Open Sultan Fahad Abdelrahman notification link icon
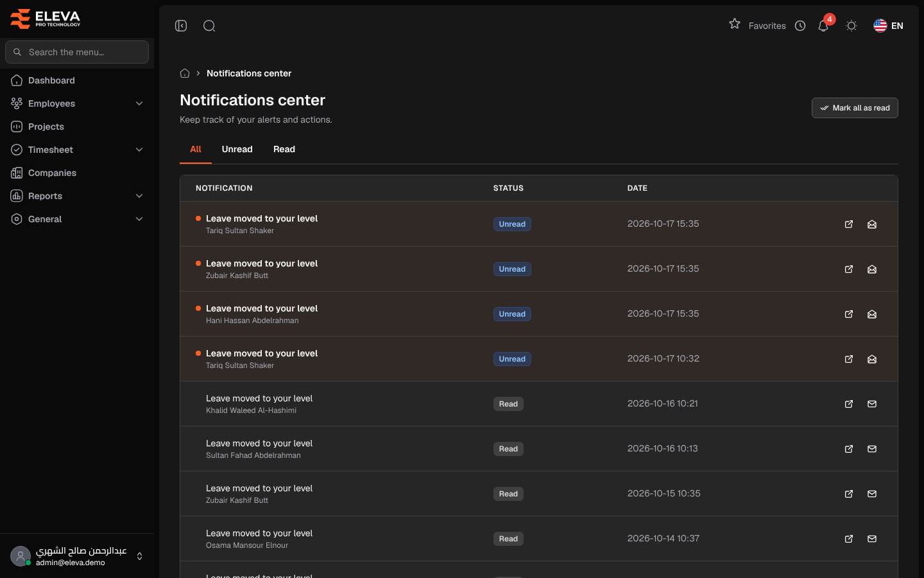Screen dimensions: 924x578 (x=849, y=449)
